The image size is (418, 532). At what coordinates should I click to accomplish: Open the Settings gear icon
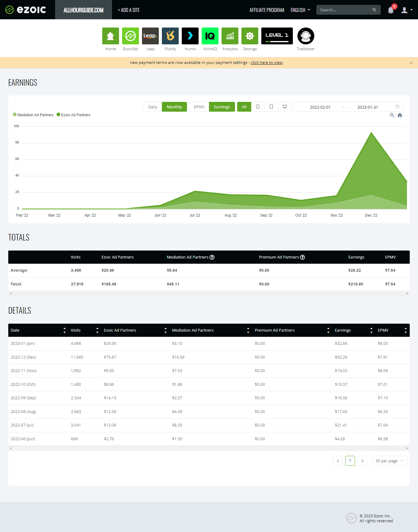coord(250,36)
